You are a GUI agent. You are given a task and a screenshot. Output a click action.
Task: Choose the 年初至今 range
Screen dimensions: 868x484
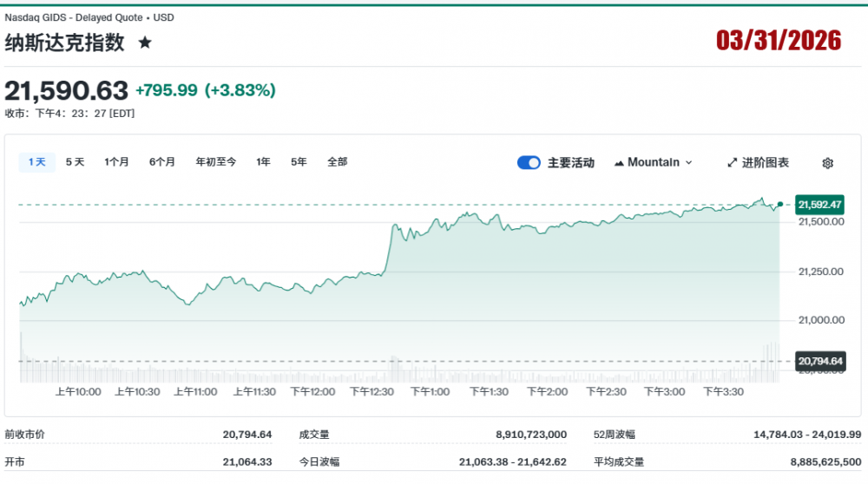215,162
